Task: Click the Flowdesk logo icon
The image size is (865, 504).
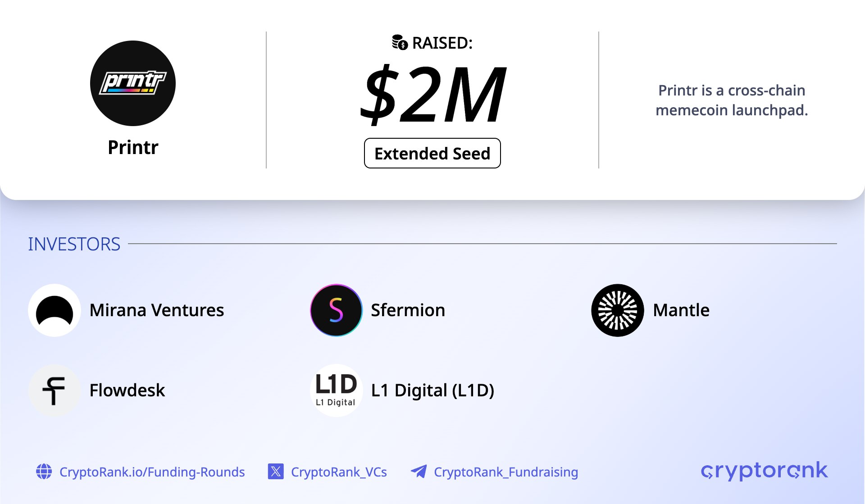Action: tap(55, 390)
